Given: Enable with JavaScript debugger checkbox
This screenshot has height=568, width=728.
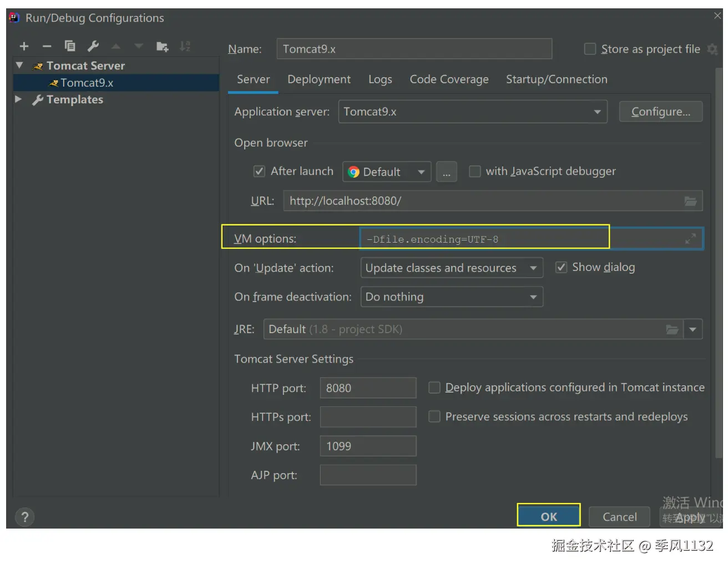Looking at the screenshot, I should tap(475, 171).
